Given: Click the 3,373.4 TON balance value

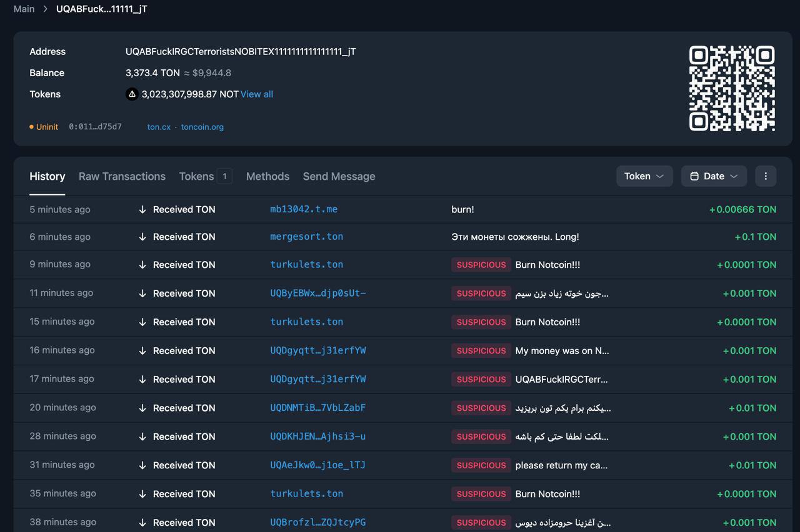Looking at the screenshot, I should [x=152, y=73].
